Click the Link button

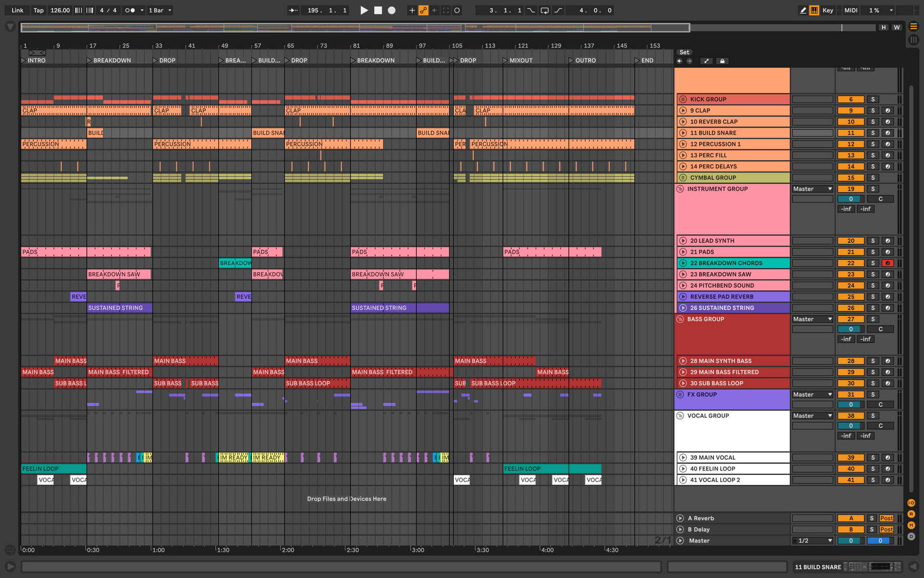coord(17,10)
